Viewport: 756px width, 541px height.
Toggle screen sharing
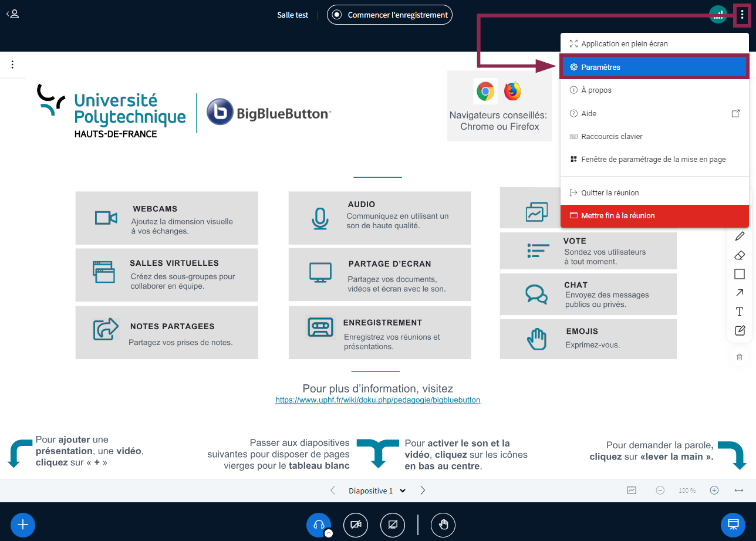tap(393, 525)
